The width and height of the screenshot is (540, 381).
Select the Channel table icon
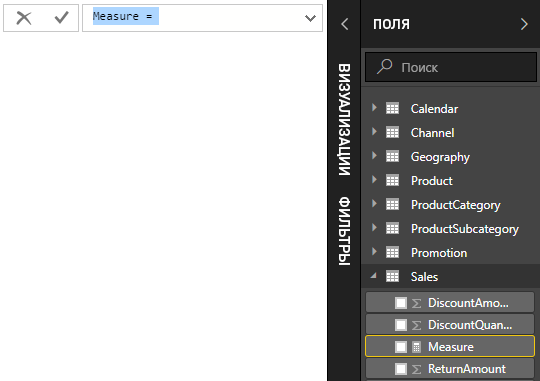tap(392, 132)
